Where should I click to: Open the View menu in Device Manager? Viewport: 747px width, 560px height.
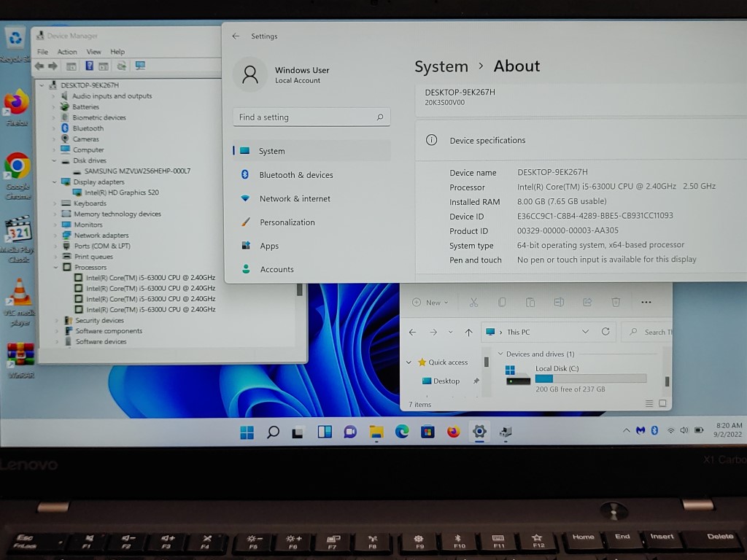point(94,52)
